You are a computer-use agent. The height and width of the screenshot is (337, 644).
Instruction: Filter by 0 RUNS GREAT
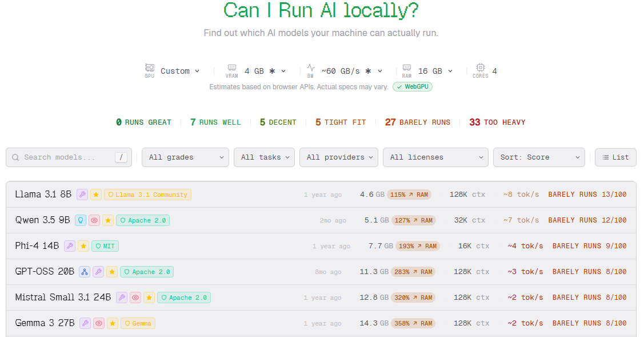pyautogui.click(x=143, y=122)
